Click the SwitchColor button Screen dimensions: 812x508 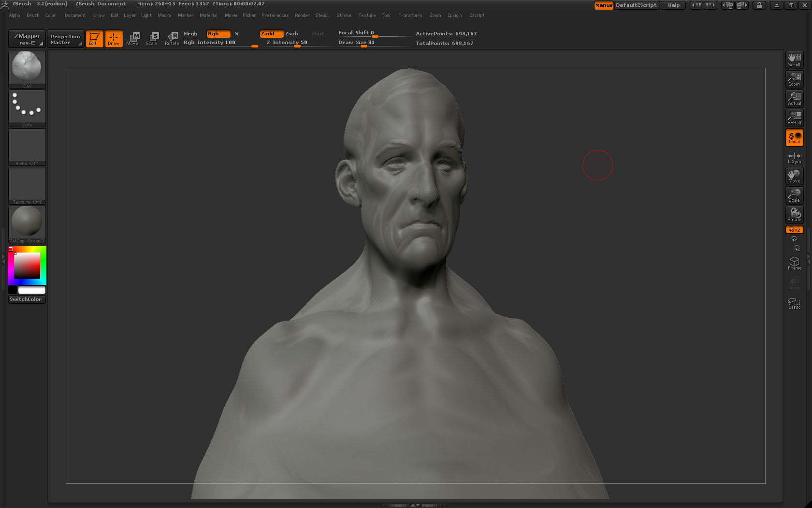point(27,299)
